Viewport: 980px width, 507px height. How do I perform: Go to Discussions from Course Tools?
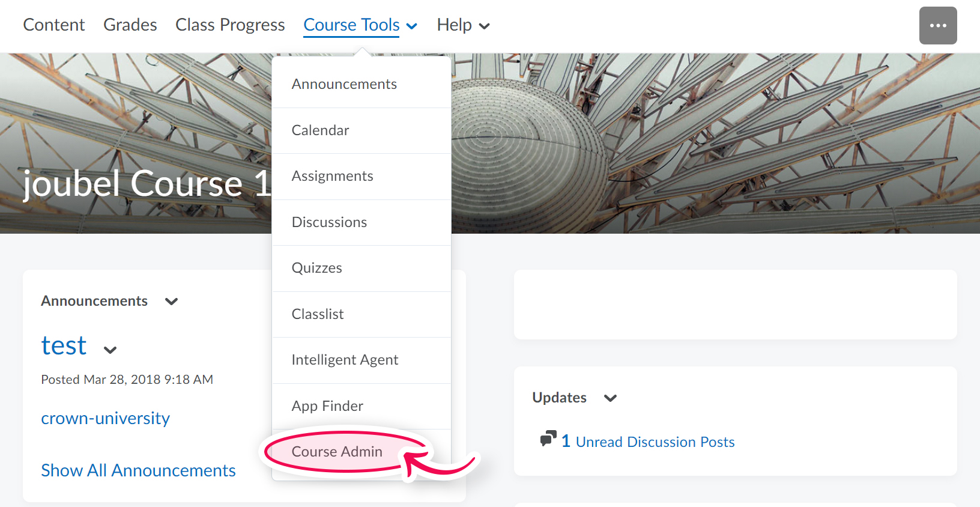(329, 222)
